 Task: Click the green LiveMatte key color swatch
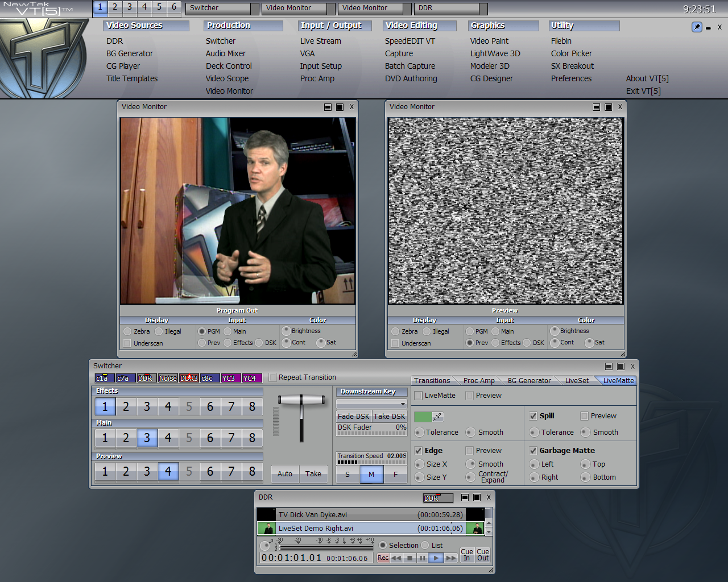(x=423, y=417)
